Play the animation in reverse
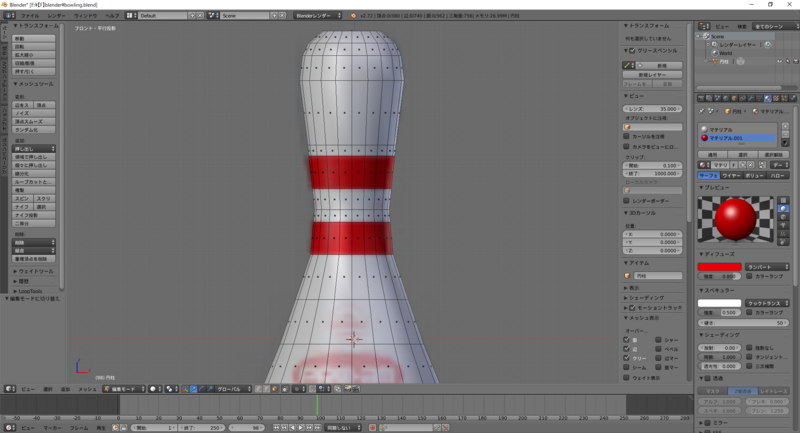Image resolution: width=800 pixels, height=433 pixels. tap(292, 427)
